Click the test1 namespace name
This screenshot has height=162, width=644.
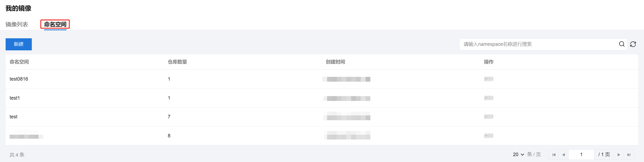(x=15, y=98)
